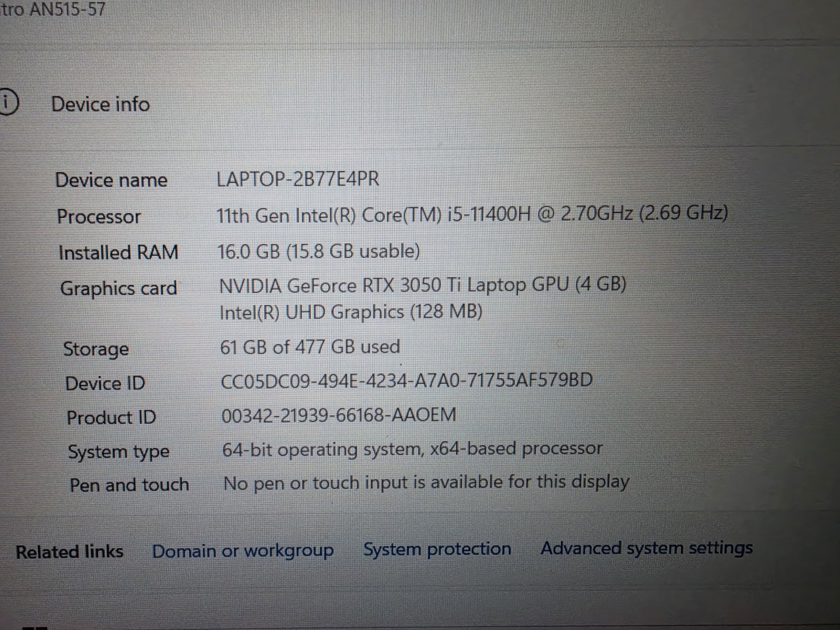840x630 pixels.
Task: Click the Graphics card label
Action: pyautogui.click(x=119, y=289)
